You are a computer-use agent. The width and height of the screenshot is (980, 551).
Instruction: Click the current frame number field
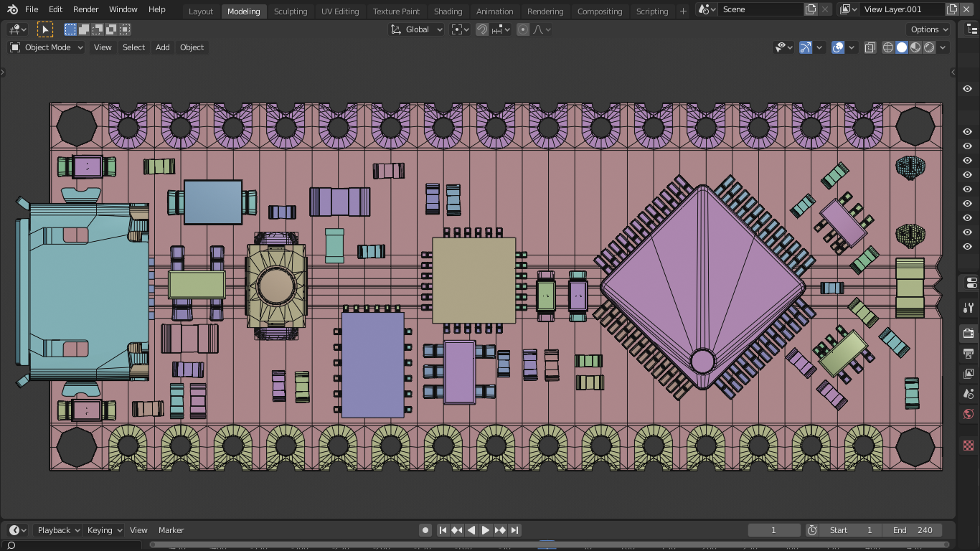coord(773,530)
